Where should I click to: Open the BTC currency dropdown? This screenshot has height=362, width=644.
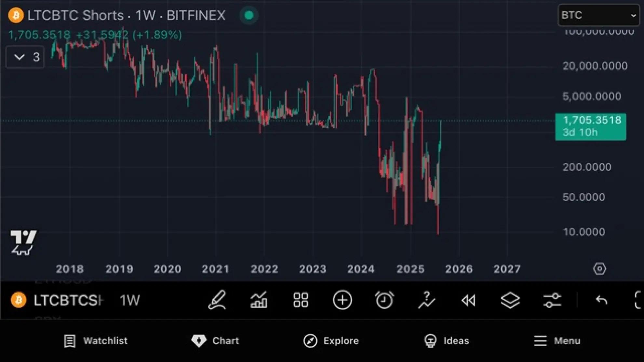click(598, 15)
